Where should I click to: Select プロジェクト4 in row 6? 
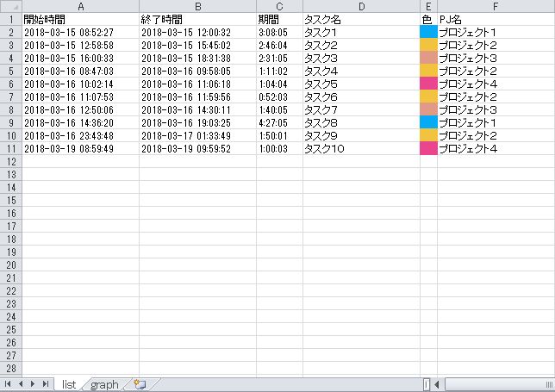(496, 84)
